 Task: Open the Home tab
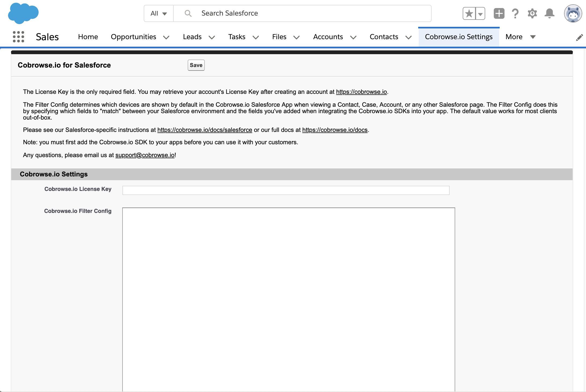coord(88,37)
